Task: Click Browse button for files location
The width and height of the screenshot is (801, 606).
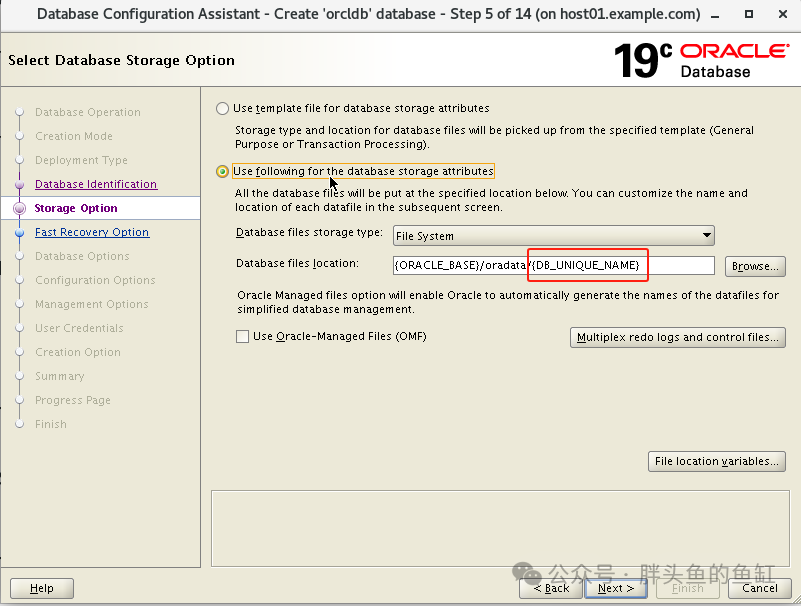Action: point(755,266)
